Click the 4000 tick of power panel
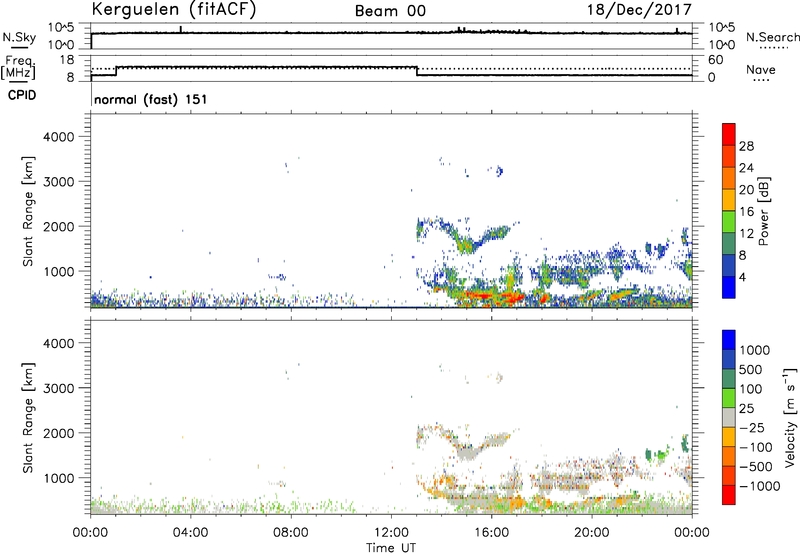The image size is (800, 554). point(59,137)
